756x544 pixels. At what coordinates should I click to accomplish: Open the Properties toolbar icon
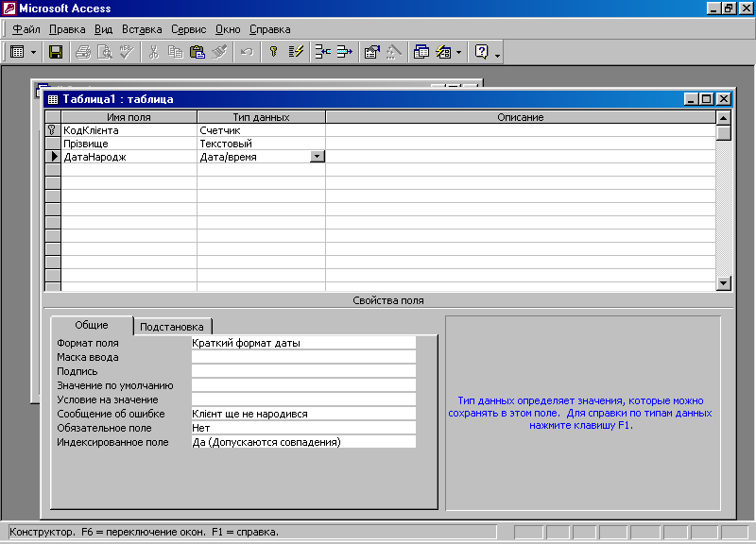pos(371,52)
